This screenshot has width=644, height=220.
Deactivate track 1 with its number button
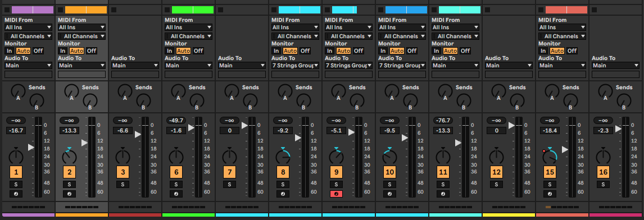tap(16, 172)
